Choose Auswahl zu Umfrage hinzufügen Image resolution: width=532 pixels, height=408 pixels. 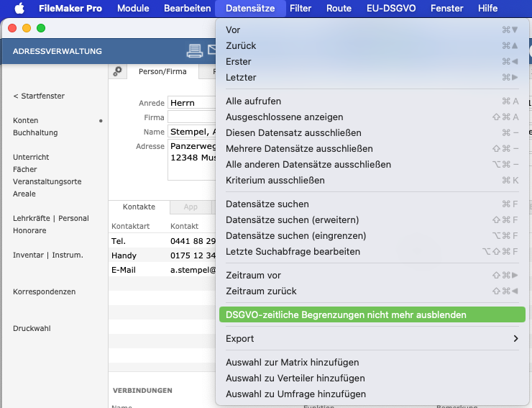pos(372,394)
